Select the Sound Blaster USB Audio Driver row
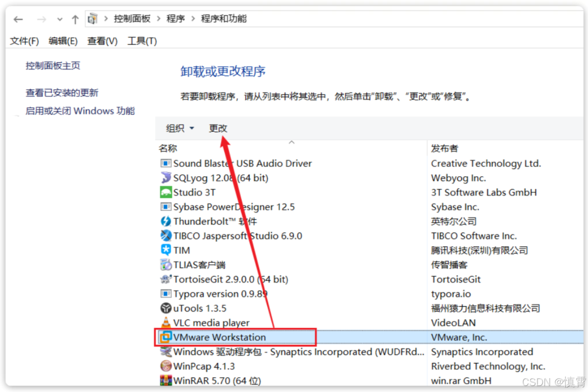Viewport: 588px width, 392px height. (x=369, y=163)
